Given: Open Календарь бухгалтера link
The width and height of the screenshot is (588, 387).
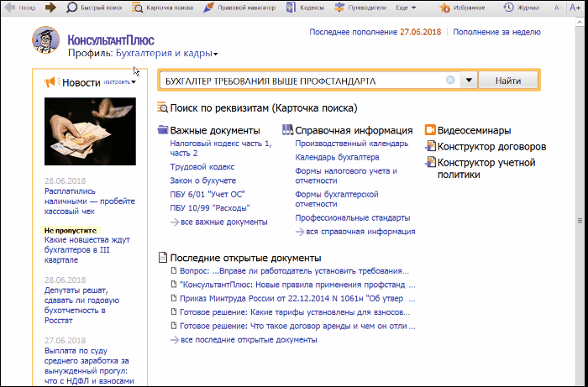Looking at the screenshot, I should pyautogui.click(x=337, y=157).
